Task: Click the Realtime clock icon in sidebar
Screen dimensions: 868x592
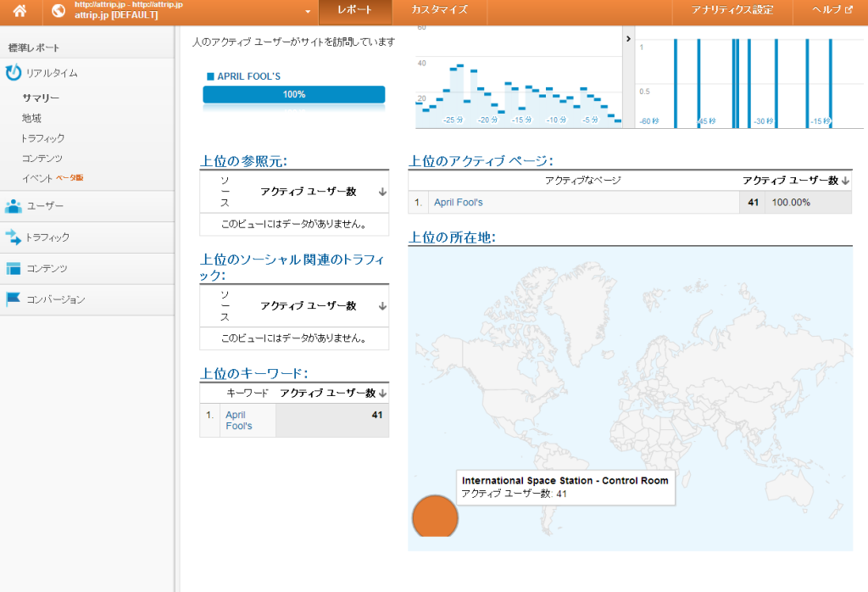Action: pos(14,73)
